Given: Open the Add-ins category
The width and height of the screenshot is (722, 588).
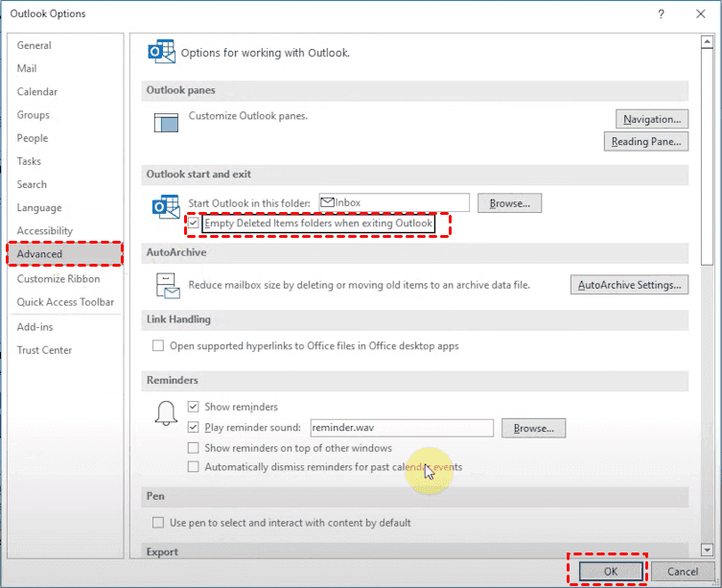Looking at the screenshot, I should (65, 327).
